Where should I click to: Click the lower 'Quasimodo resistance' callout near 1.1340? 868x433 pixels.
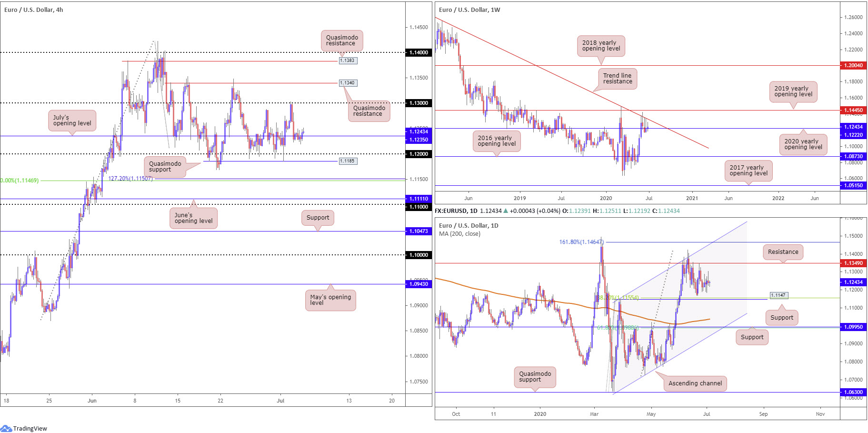(369, 111)
